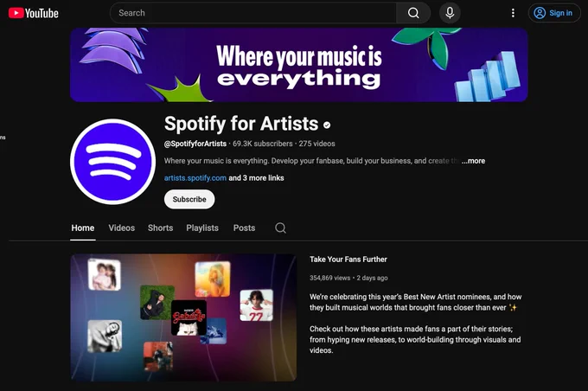This screenshot has height=391, width=588.
Task: Search within channel using tab-bar magnifier
Action: 280,228
